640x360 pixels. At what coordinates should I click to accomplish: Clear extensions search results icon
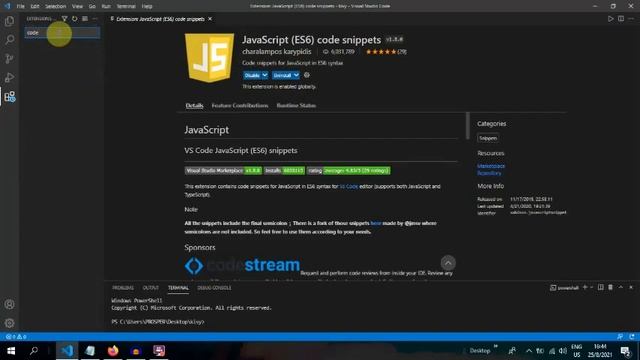point(85,19)
